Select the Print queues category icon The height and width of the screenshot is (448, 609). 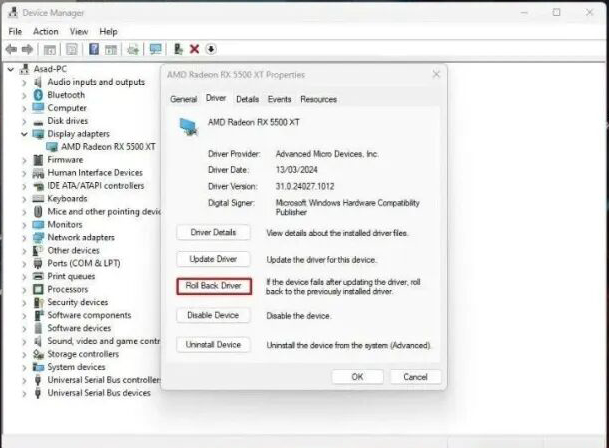[x=38, y=276]
